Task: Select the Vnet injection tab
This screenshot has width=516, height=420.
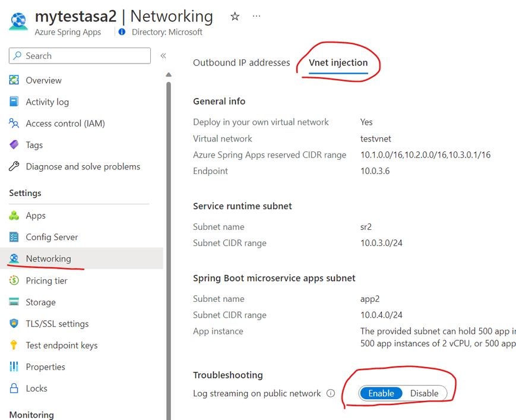Action: click(338, 62)
